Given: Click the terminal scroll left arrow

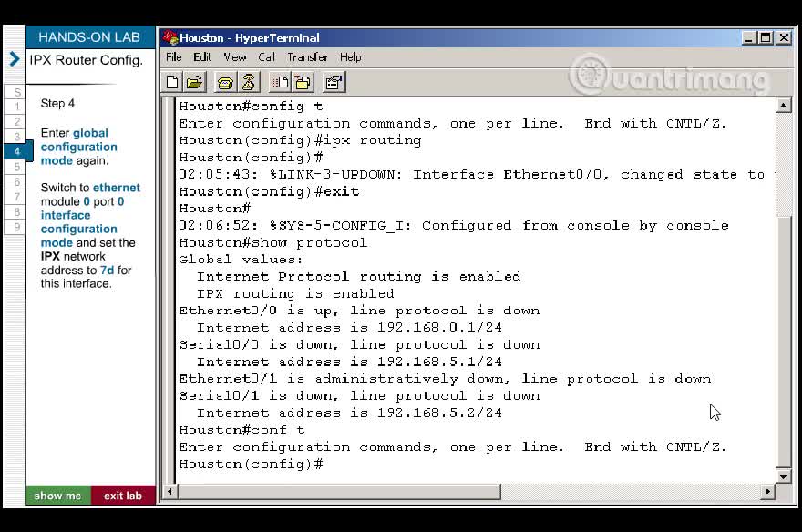Looking at the screenshot, I should (x=170, y=492).
